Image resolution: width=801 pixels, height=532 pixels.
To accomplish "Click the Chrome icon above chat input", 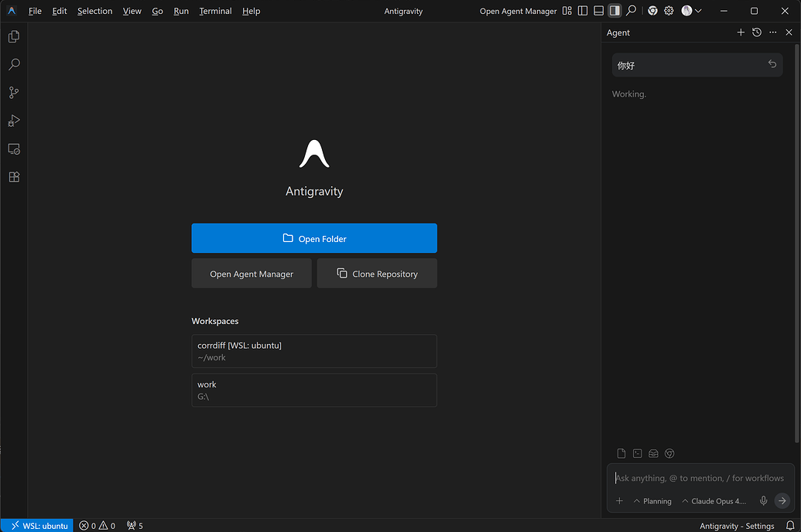I will 669,453.
